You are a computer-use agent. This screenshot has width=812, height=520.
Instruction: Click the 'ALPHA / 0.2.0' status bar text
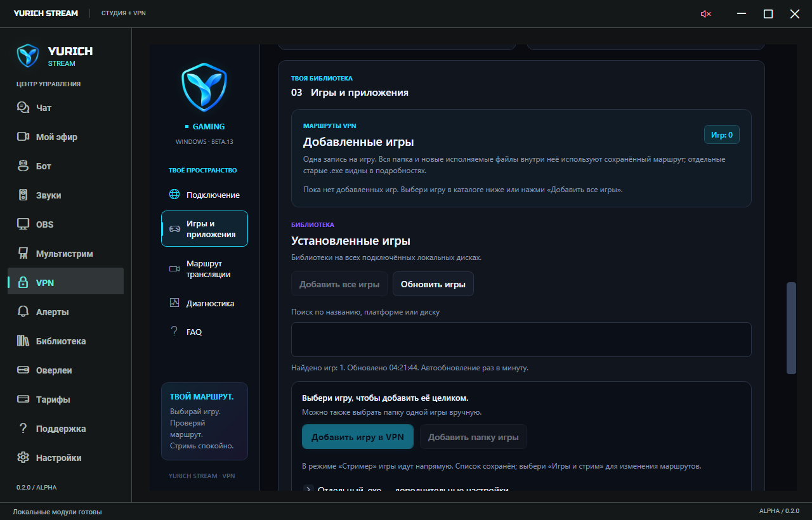(x=779, y=511)
